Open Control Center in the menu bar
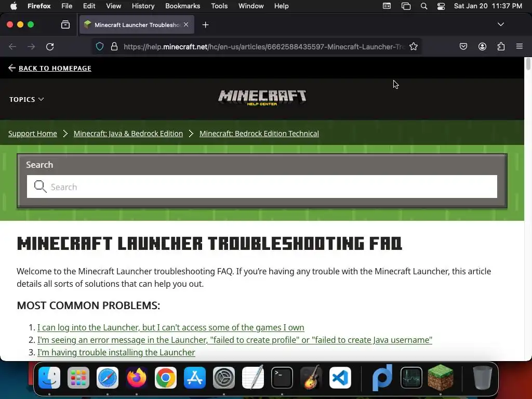Image resolution: width=532 pixels, height=399 pixels. pyautogui.click(x=441, y=6)
